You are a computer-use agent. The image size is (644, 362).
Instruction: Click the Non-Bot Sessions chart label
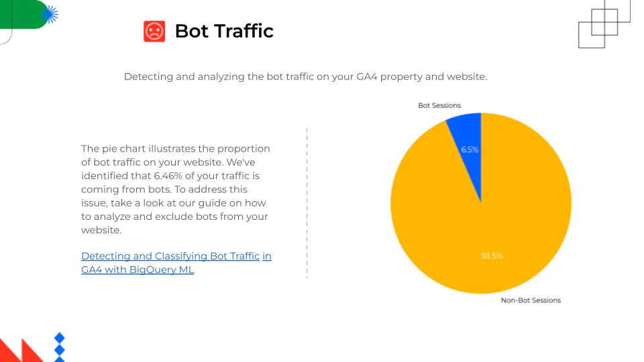click(531, 300)
